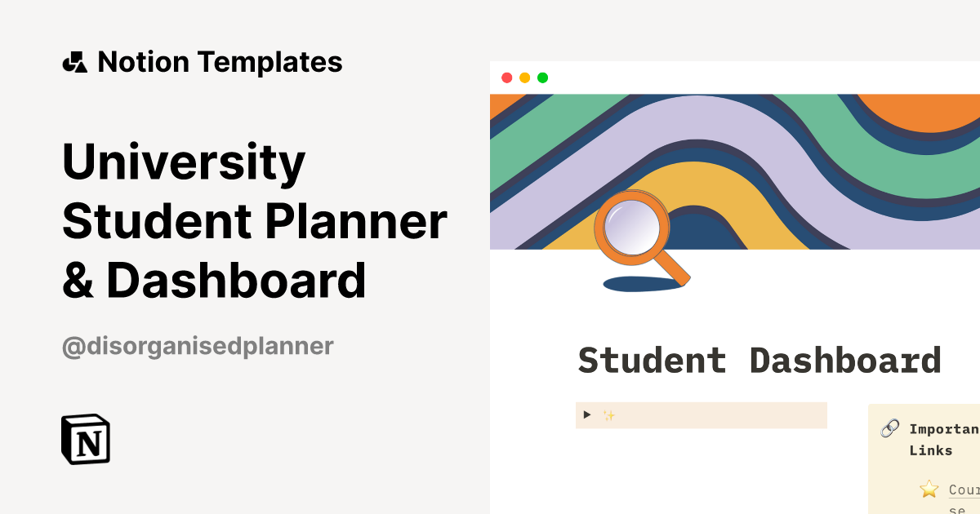Click the red traffic light in the browser bar
This screenshot has height=514, width=980.
(x=508, y=77)
